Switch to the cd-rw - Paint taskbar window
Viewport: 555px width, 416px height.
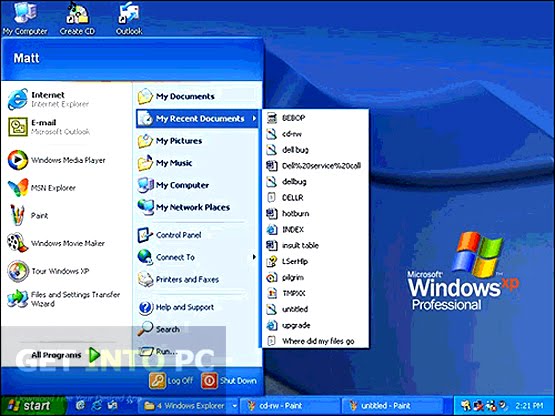click(290, 406)
